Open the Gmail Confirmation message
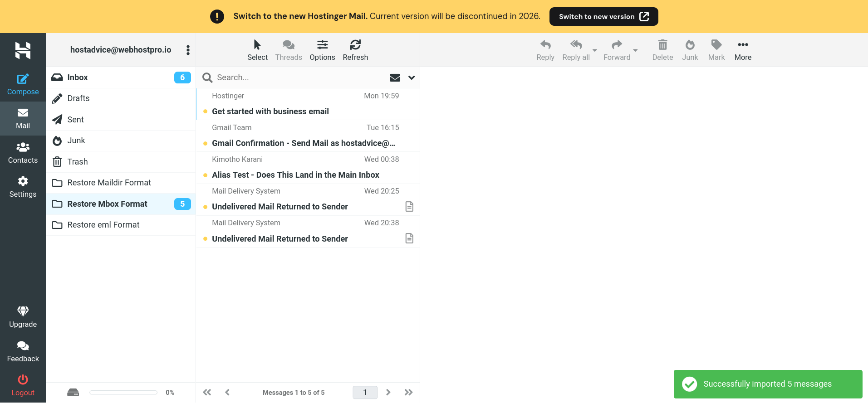 coord(308,136)
